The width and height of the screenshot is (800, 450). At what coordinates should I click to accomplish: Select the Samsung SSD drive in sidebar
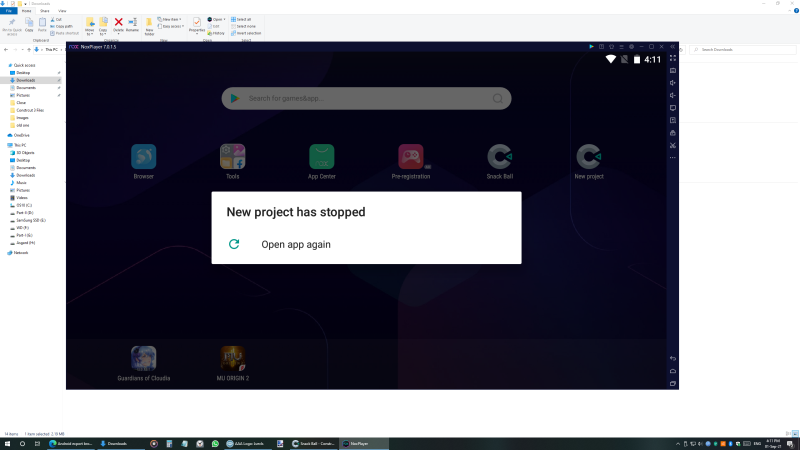click(x=29, y=220)
